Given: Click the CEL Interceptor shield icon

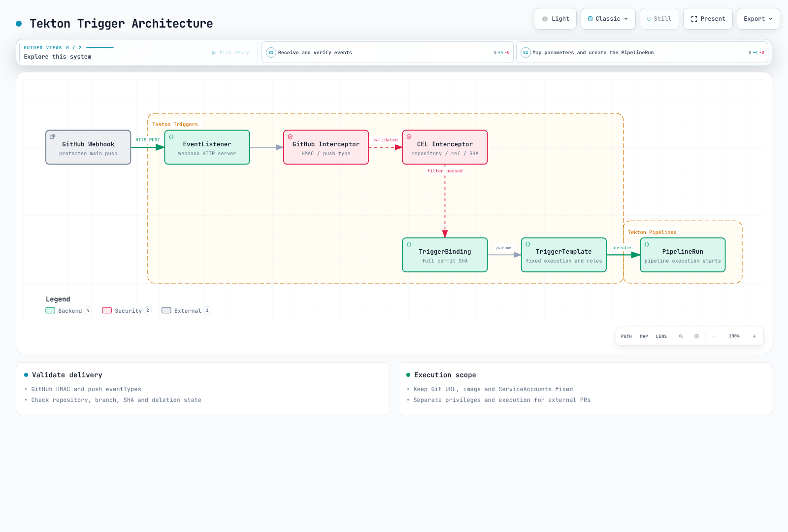Looking at the screenshot, I should click(409, 137).
